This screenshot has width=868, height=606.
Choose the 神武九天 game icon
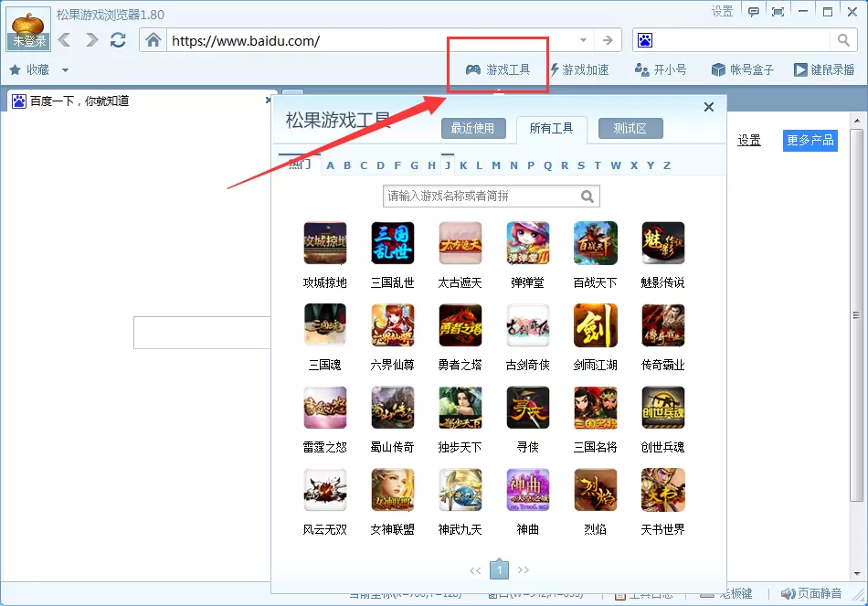pos(460,490)
